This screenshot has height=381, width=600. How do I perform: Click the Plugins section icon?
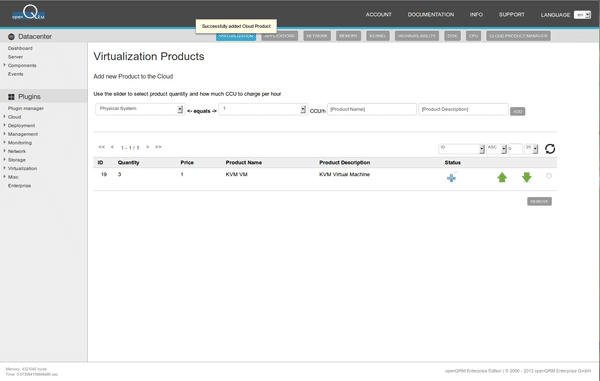[x=11, y=97]
